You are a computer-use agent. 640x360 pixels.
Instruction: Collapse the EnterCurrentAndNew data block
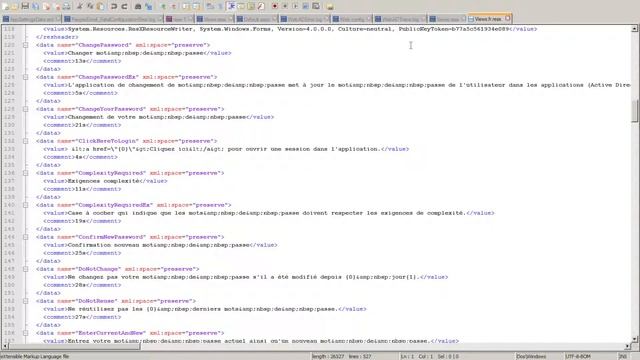[x=25, y=333]
